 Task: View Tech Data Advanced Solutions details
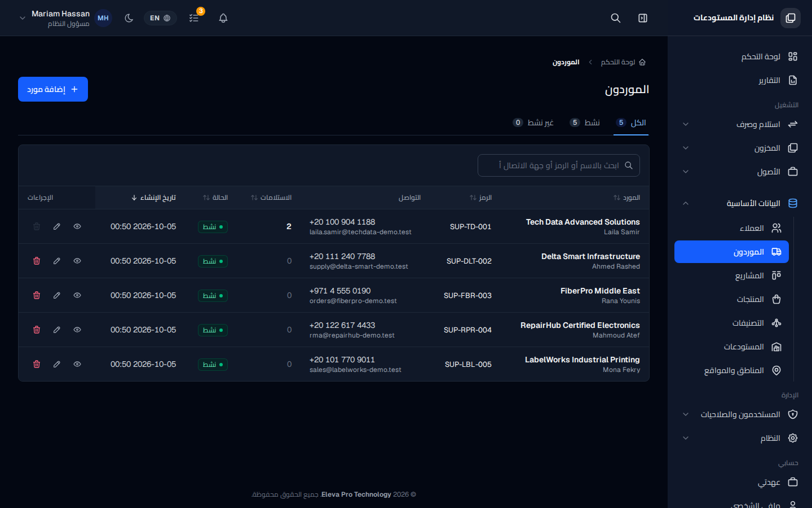click(x=77, y=226)
